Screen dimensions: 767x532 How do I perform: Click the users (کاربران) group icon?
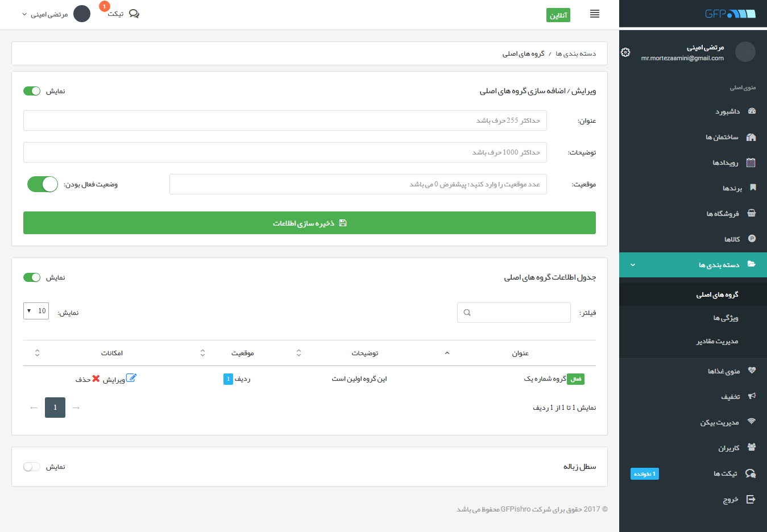(x=752, y=447)
